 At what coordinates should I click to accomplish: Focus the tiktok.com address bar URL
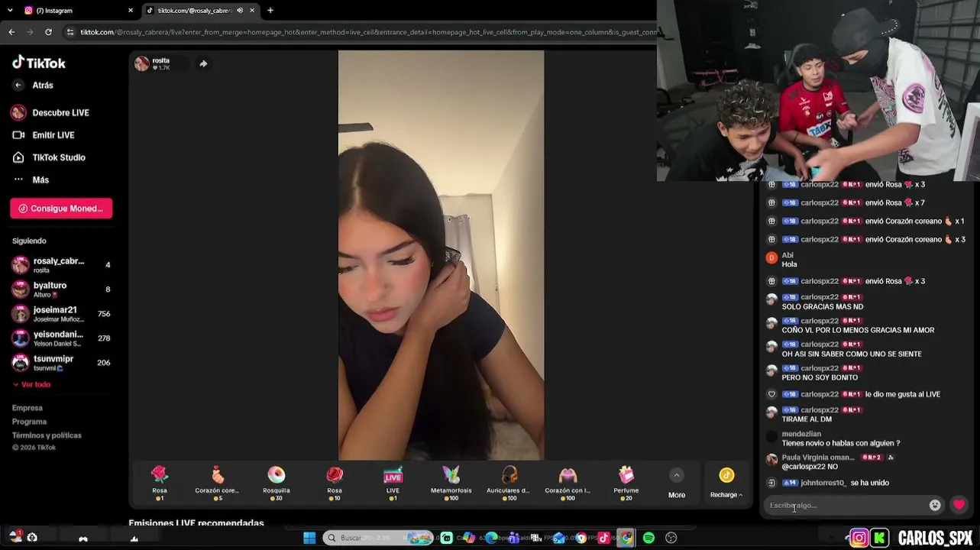pos(368,32)
